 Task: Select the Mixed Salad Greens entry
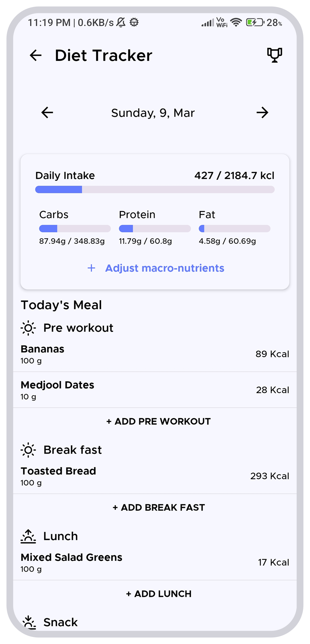click(155, 562)
